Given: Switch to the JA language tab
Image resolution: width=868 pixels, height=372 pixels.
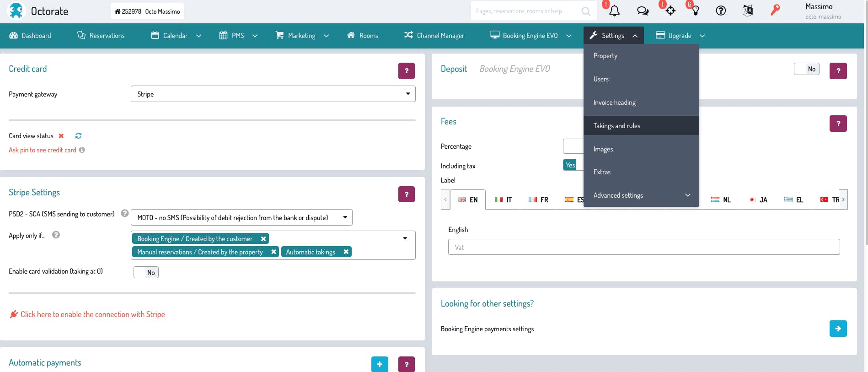Looking at the screenshot, I should (x=758, y=199).
